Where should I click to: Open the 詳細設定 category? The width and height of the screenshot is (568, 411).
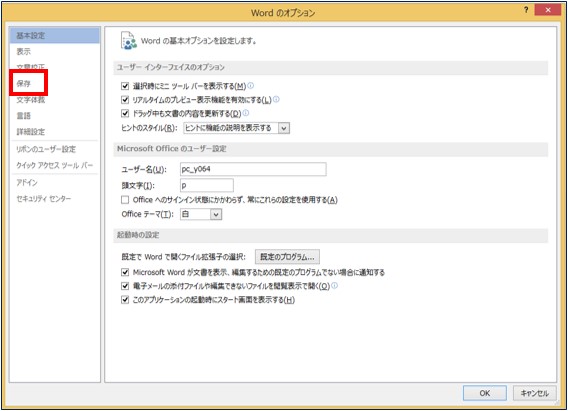tap(31, 131)
